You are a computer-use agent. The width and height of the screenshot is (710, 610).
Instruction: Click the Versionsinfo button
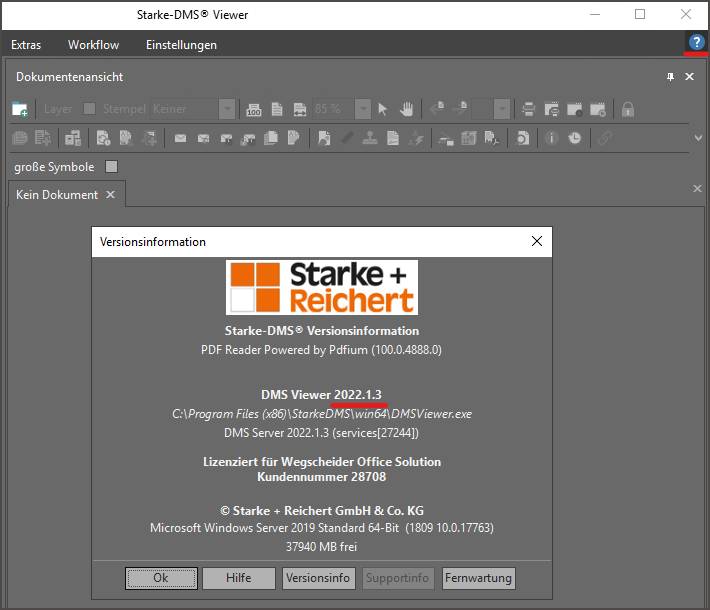tap(318, 578)
